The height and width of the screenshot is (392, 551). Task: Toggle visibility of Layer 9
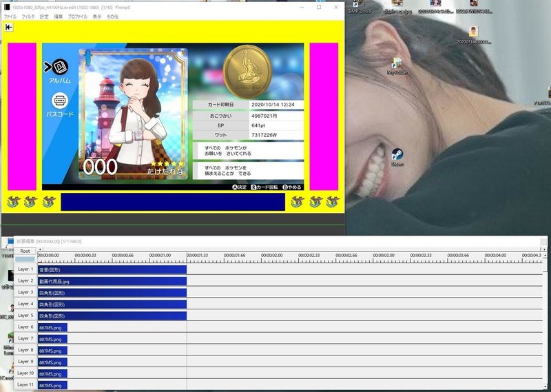[25, 362]
